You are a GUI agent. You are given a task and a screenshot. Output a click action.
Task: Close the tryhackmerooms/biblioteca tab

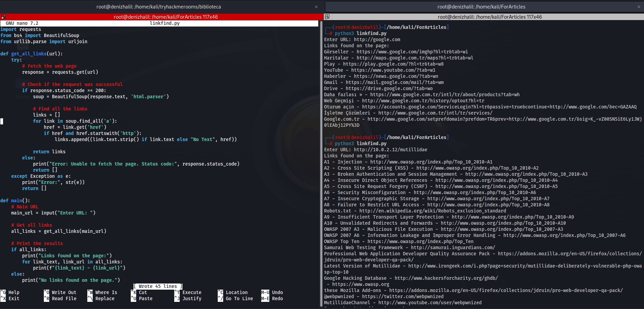click(x=316, y=7)
